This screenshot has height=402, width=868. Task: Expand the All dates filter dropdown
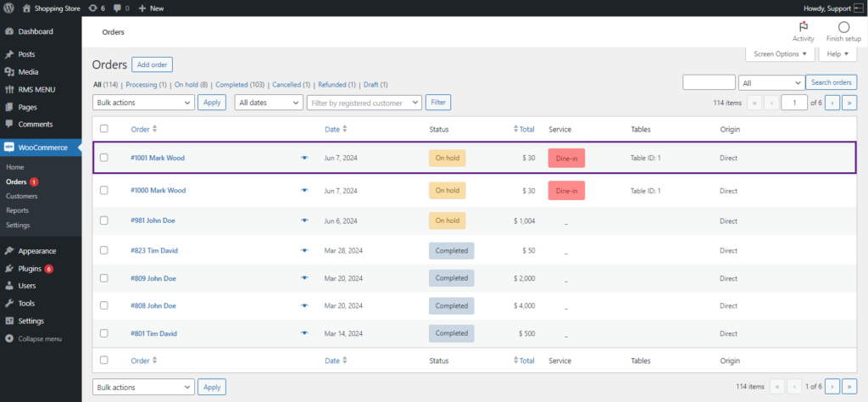coord(269,103)
